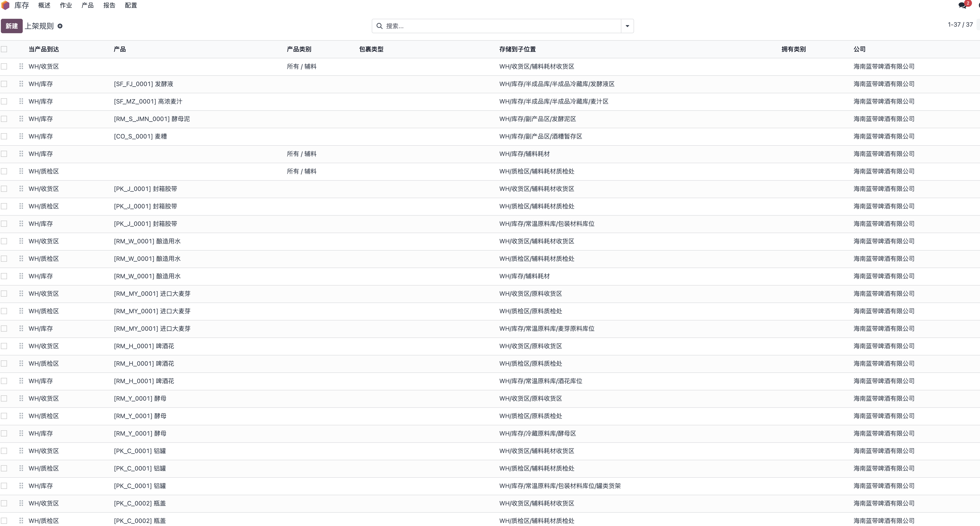This screenshot has width=980, height=526.
Task: Grab drag handle of 罐类货架 row
Action: point(21,486)
